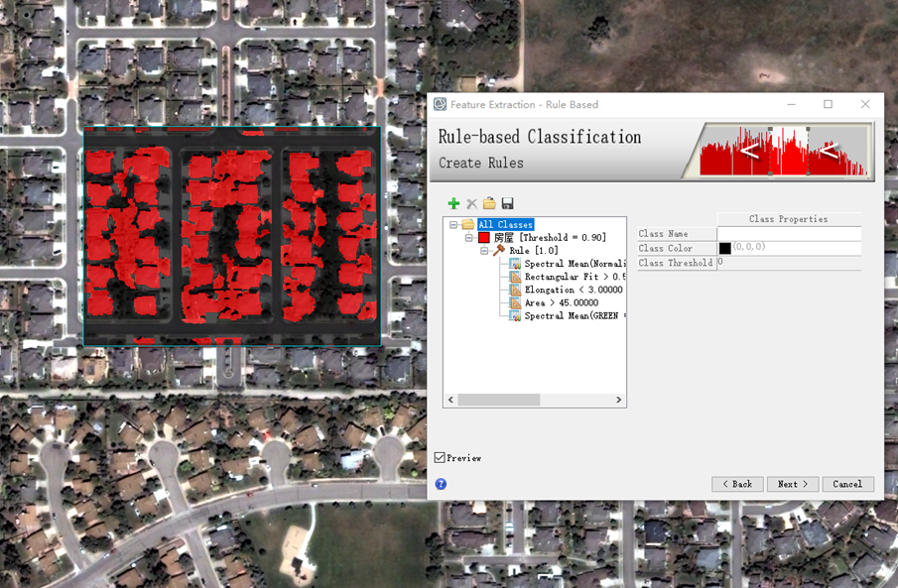Open help via blue question mark
The width and height of the screenshot is (898, 588).
[x=441, y=484]
